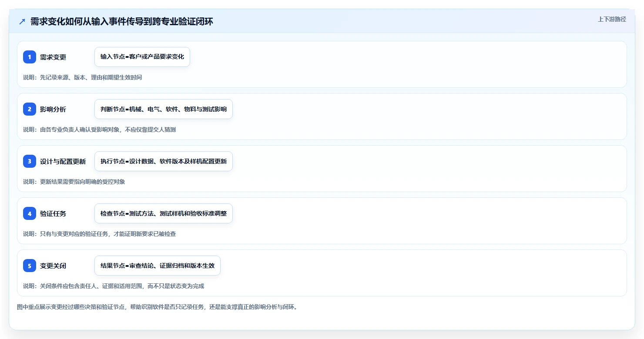Select the 执行节点 box about 设计数据
Image resolution: width=644 pixels, height=339 pixels.
point(164,161)
